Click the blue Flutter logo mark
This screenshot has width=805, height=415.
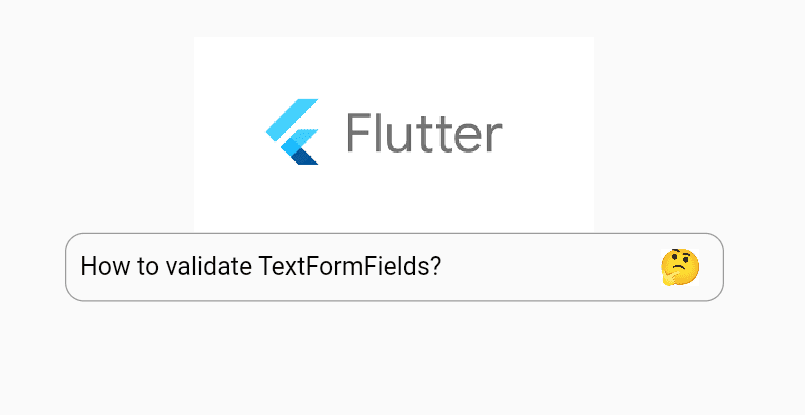(292, 132)
